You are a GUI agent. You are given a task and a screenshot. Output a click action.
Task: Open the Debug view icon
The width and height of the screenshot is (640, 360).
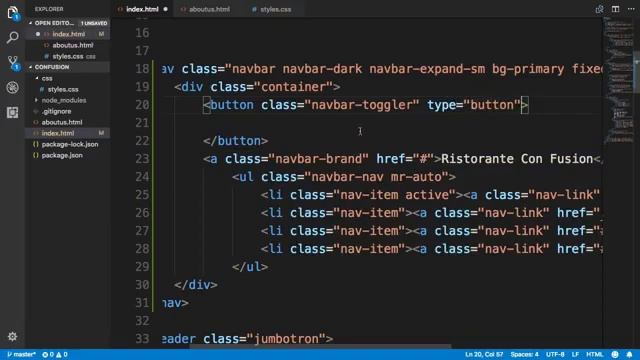point(13,87)
